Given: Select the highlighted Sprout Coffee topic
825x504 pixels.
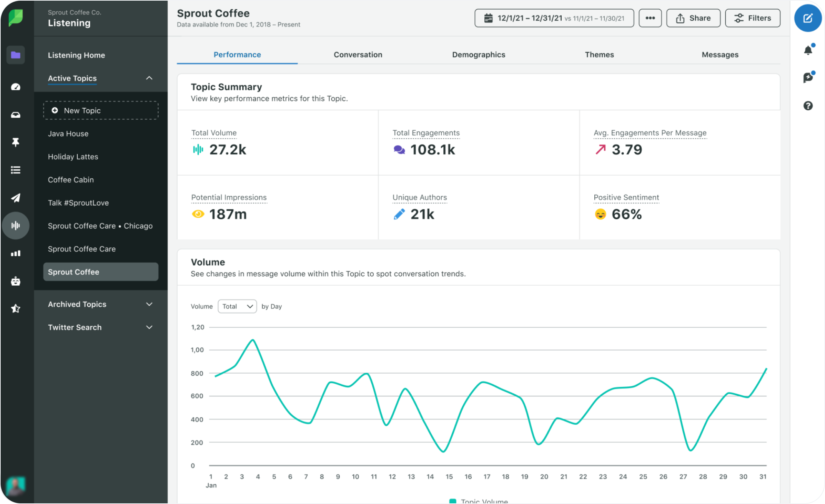Looking at the screenshot, I should [x=101, y=272].
